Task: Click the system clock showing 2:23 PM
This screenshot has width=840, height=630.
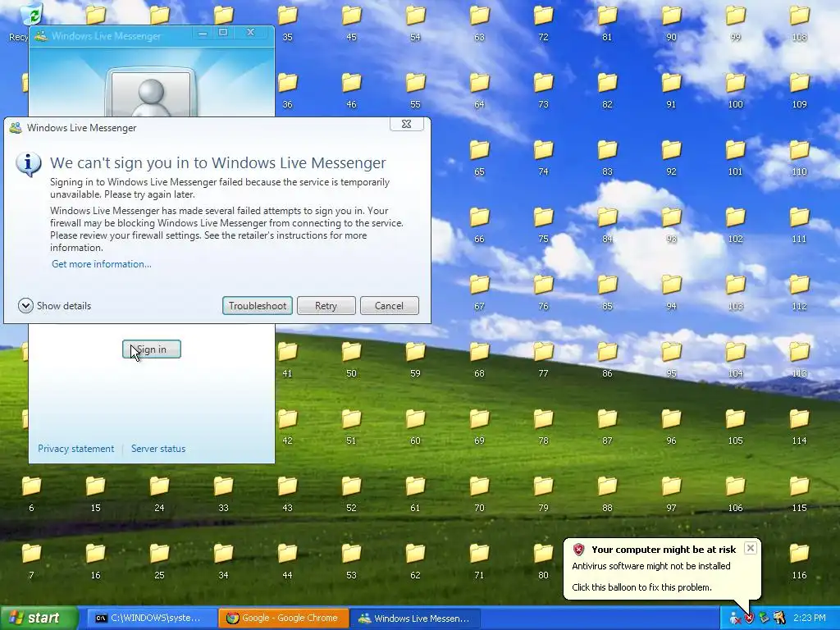Action: click(x=810, y=619)
